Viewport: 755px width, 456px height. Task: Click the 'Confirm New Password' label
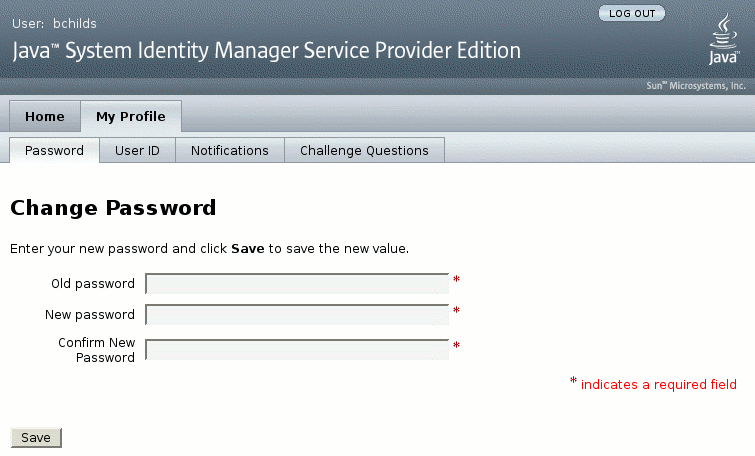(97, 350)
